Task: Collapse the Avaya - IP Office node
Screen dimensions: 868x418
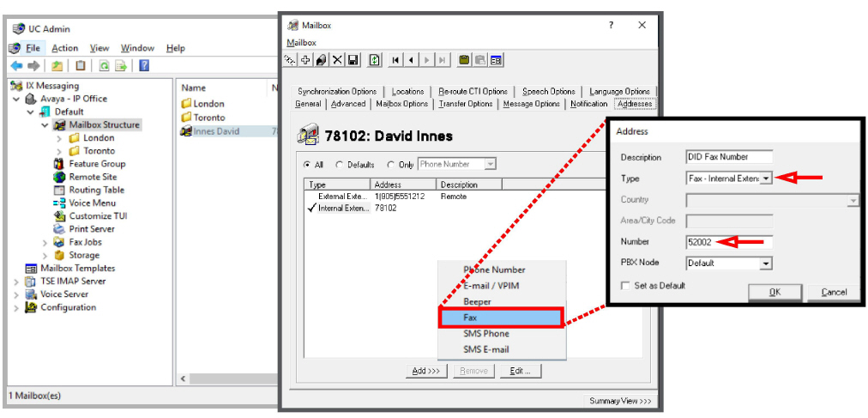Action: [17, 99]
